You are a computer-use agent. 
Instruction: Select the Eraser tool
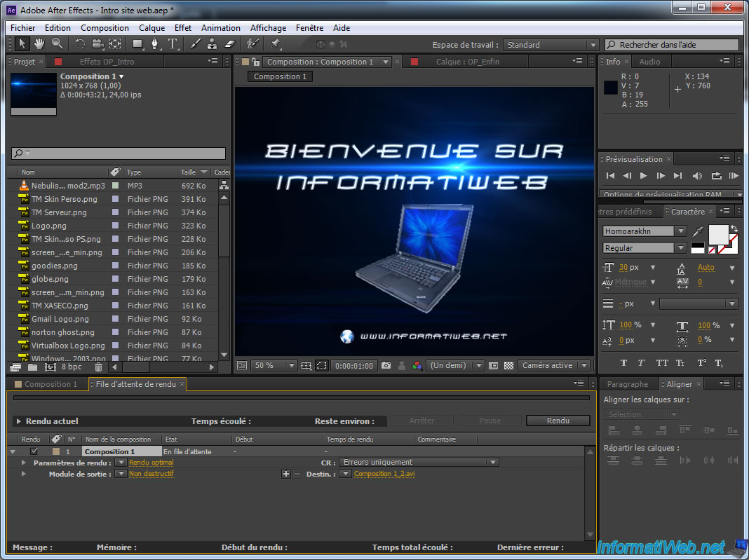click(230, 44)
